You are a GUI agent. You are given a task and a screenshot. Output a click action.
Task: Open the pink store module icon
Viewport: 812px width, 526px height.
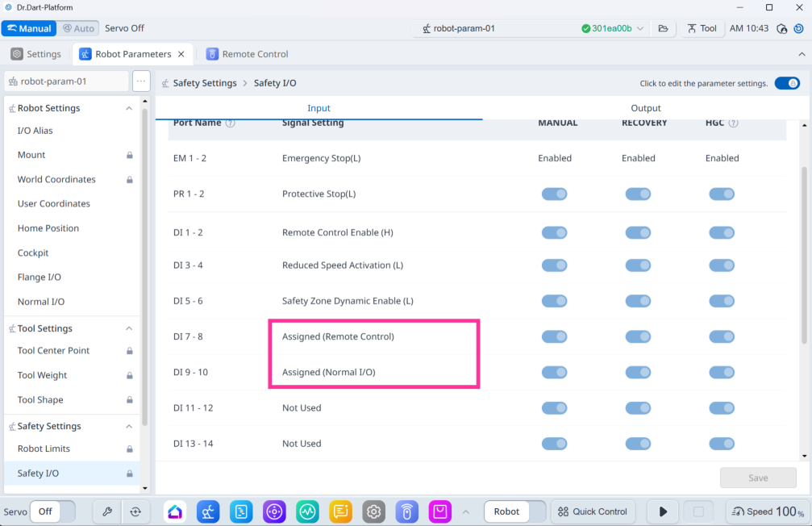(439, 511)
